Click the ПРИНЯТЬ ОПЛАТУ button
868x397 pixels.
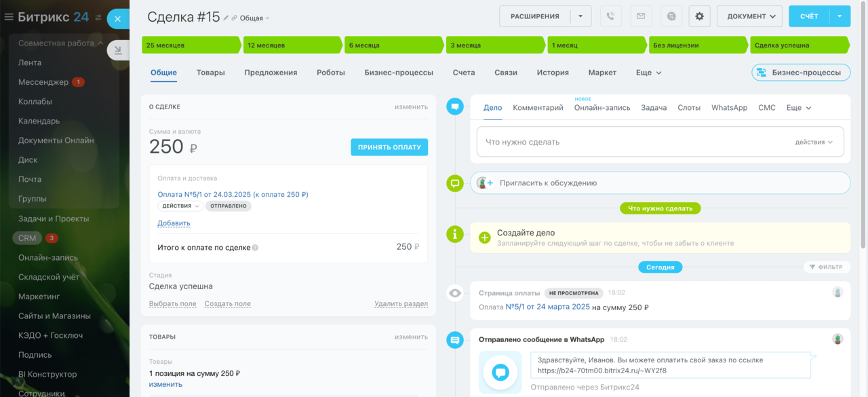click(389, 147)
